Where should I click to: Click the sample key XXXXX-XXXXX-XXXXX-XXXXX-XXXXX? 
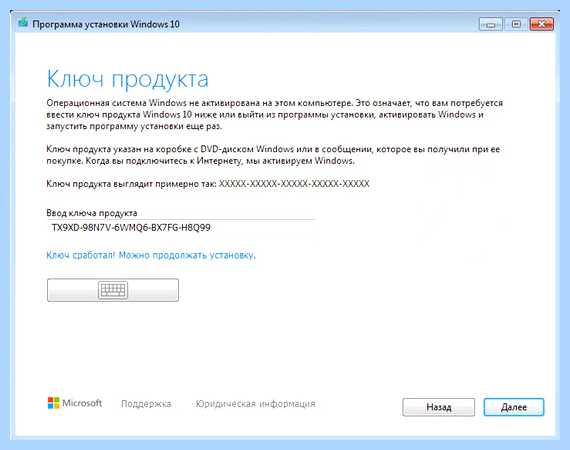tap(294, 184)
